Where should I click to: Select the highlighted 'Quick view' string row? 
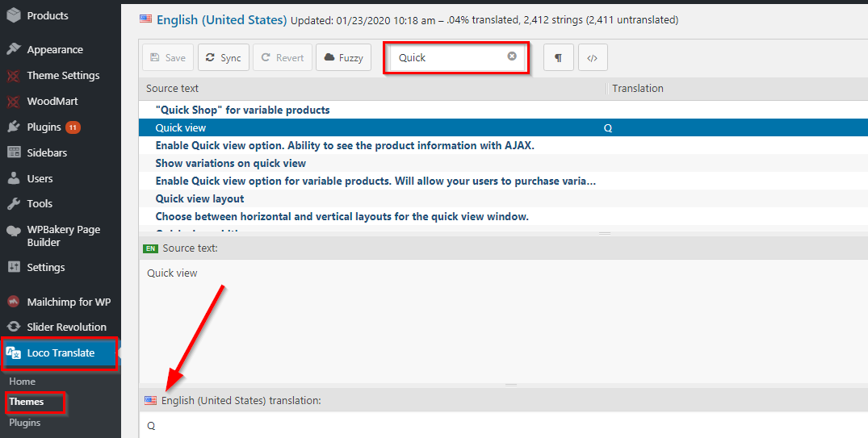[503, 127]
